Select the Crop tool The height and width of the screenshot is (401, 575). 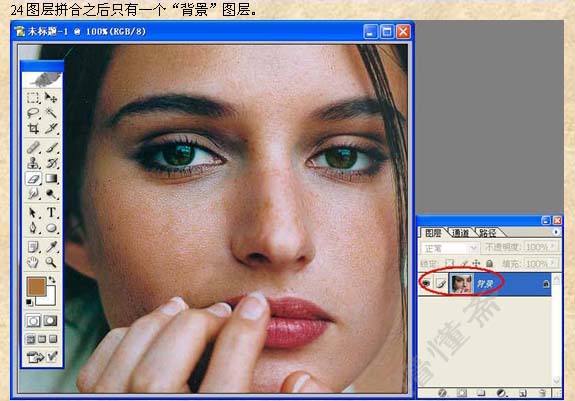33,128
